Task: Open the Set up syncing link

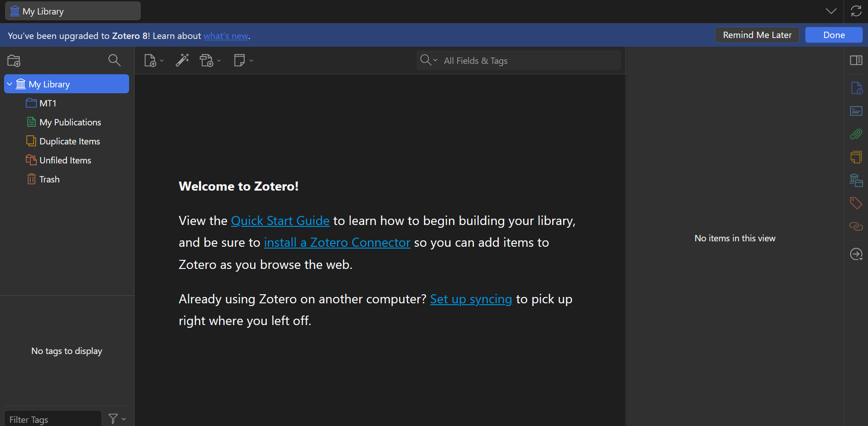Action: pos(471,299)
